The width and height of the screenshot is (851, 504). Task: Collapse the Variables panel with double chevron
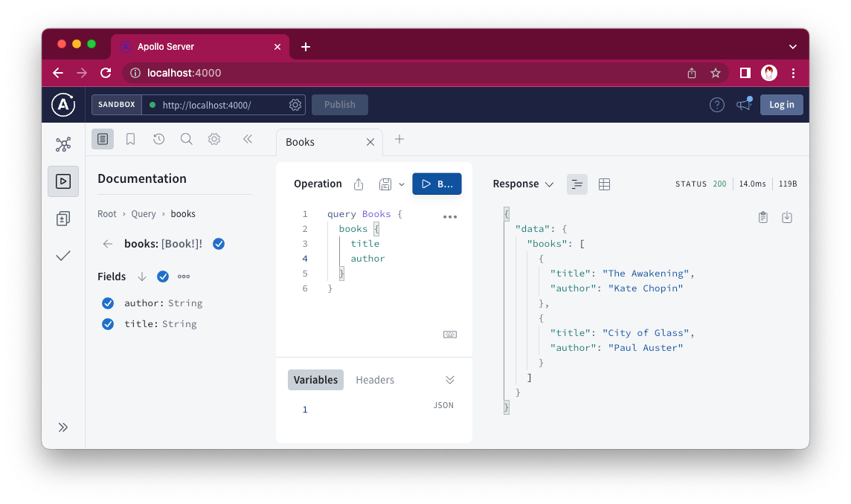[450, 380]
